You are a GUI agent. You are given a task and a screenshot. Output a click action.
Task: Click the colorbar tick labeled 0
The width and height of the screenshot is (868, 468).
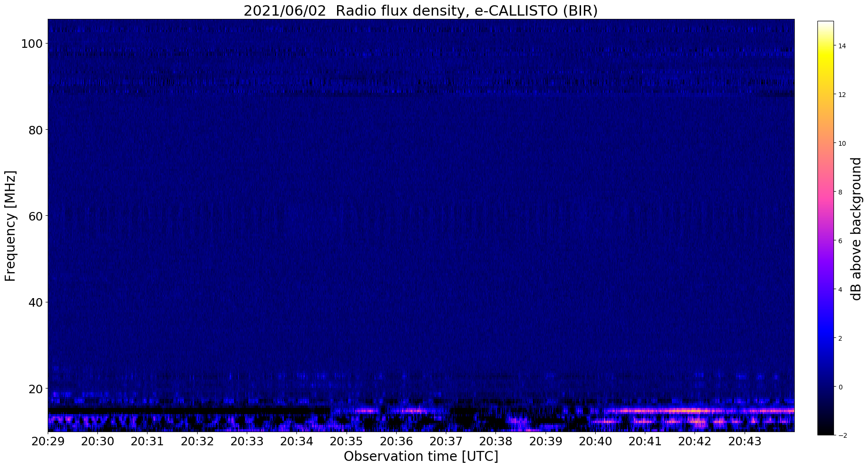[840, 387]
